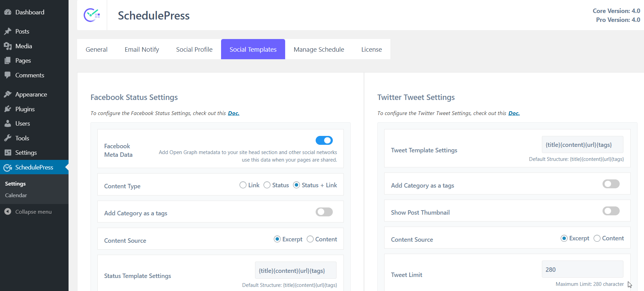Open the Facebook Status Settings Doc link
Image resolution: width=644 pixels, height=291 pixels.
[x=234, y=113]
